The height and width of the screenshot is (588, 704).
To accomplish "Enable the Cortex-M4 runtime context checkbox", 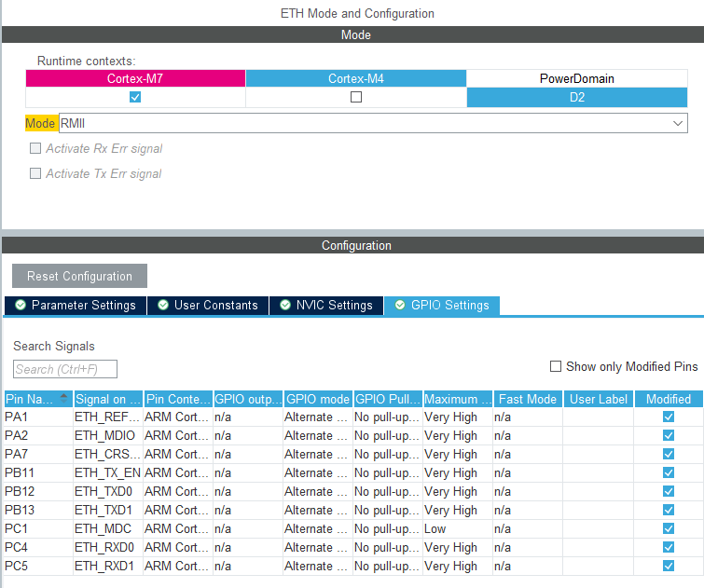I will [356, 97].
